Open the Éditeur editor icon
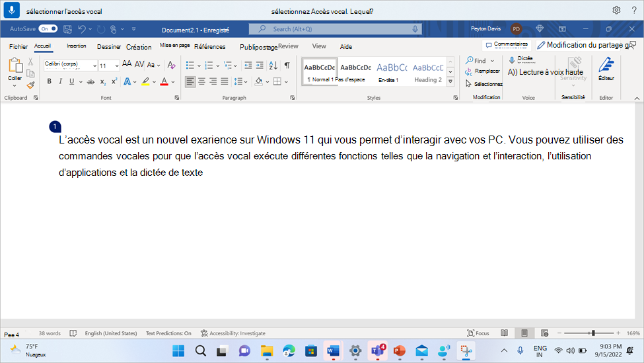Screen dimensions: 644x363 coord(606,69)
